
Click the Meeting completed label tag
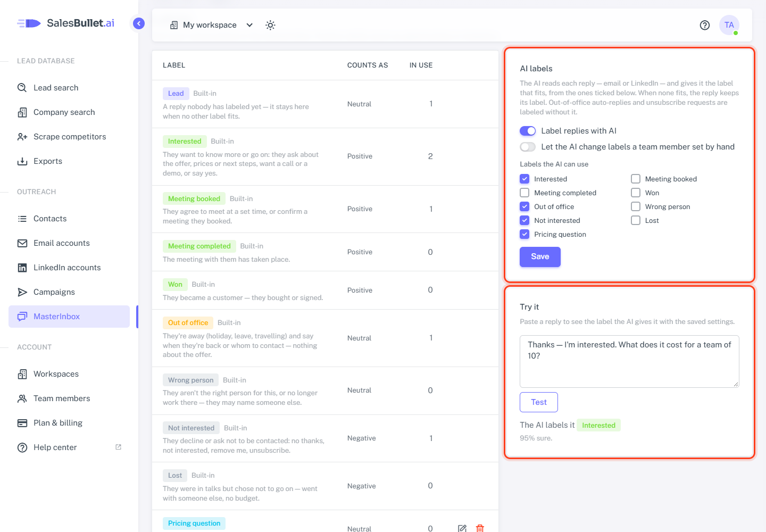[x=199, y=246]
